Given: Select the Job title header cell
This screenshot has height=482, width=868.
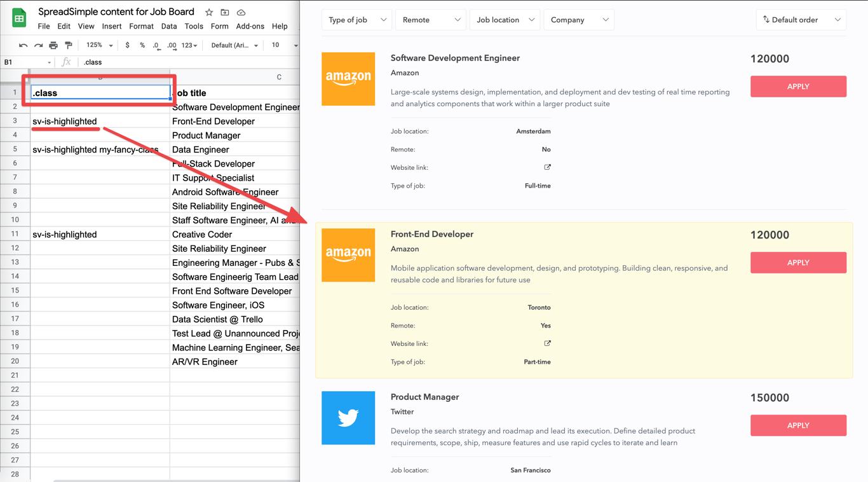Looking at the screenshot, I should pos(235,93).
